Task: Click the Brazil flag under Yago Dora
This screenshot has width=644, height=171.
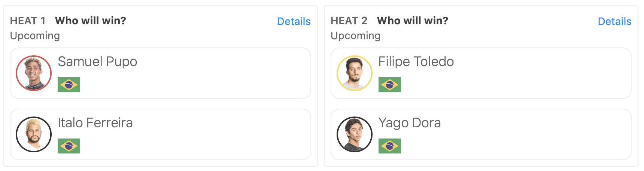Action: point(390,146)
